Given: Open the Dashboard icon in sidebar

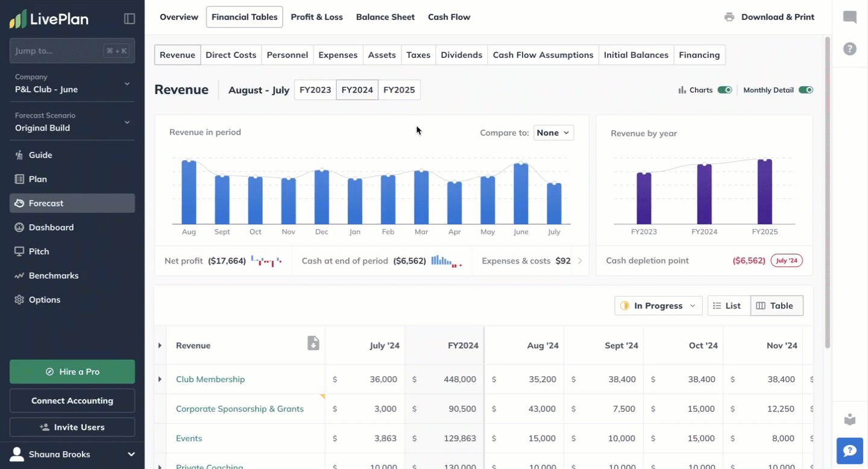Looking at the screenshot, I should [19, 227].
